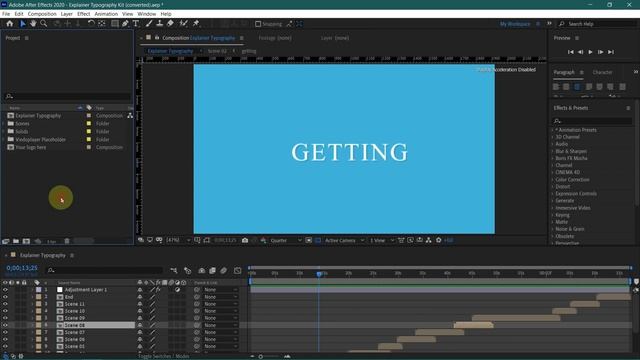Screen dimensions: 640x360
Task: Go to first frame in Preview panel
Action: pos(571,52)
